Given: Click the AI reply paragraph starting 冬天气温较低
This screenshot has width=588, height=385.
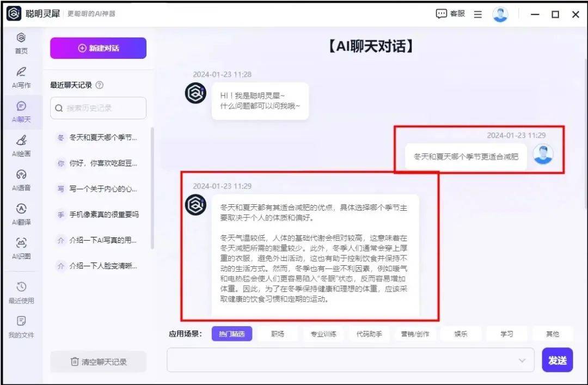Looking at the screenshot, I should click(314, 268).
